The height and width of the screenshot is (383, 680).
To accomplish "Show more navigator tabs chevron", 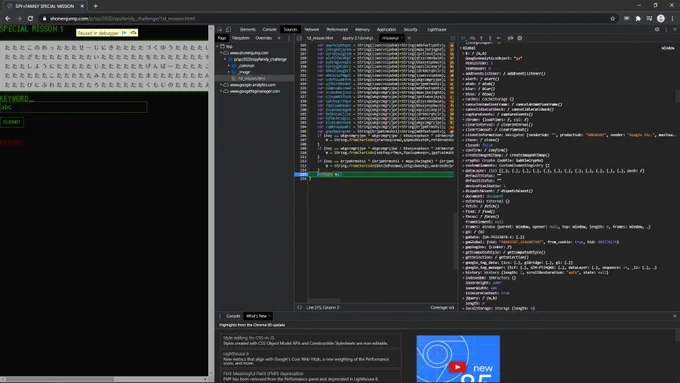I will point(279,38).
